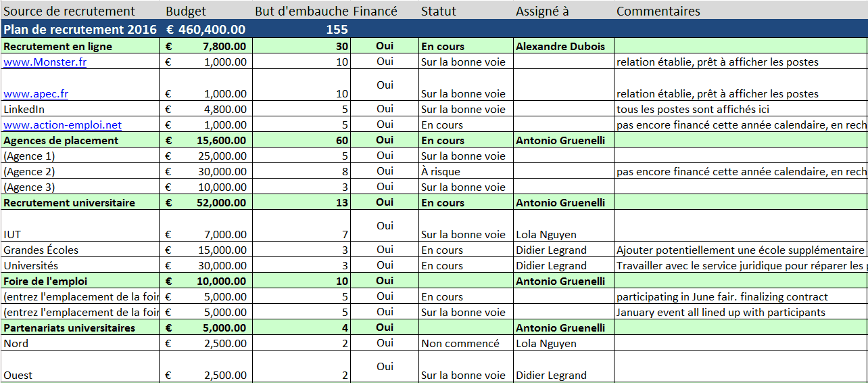
Task: Select the 'Recrutement en ligne' category row
Action: [58, 47]
